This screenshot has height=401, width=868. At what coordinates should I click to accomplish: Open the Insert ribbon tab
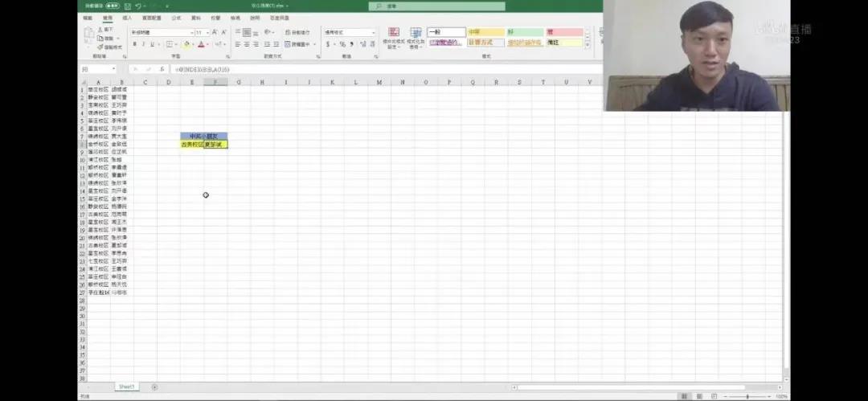pyautogui.click(x=127, y=18)
